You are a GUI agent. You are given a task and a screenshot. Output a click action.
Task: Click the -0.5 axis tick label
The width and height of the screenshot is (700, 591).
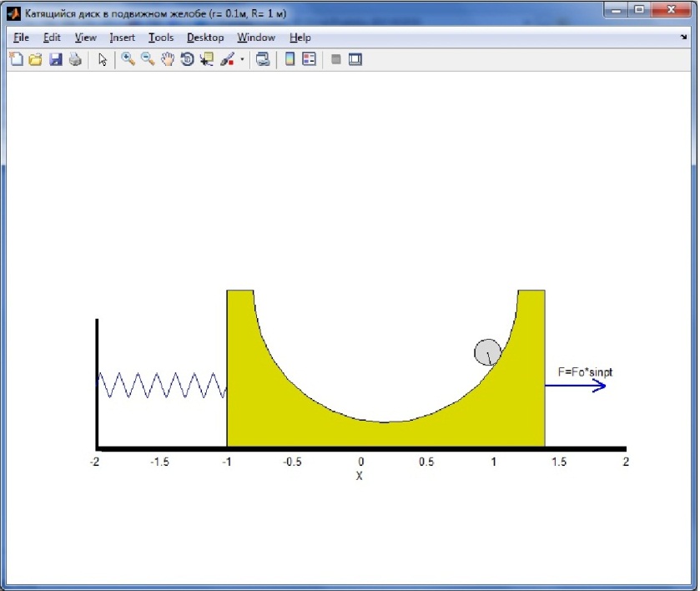tap(292, 462)
